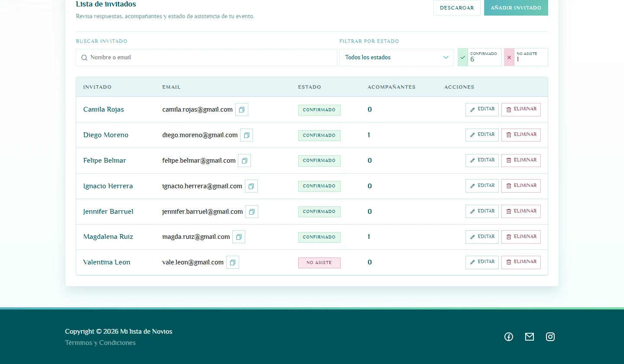Delete guest Camila Rojas
624x364 pixels.
521,110
